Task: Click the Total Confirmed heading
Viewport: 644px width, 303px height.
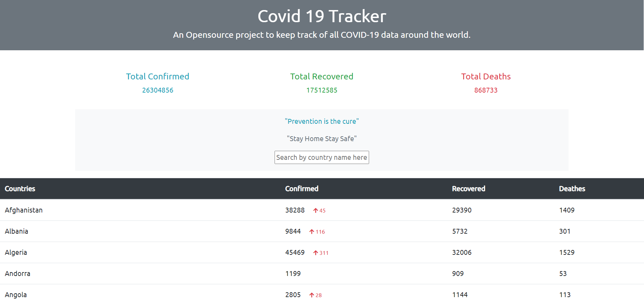Action: click(158, 76)
